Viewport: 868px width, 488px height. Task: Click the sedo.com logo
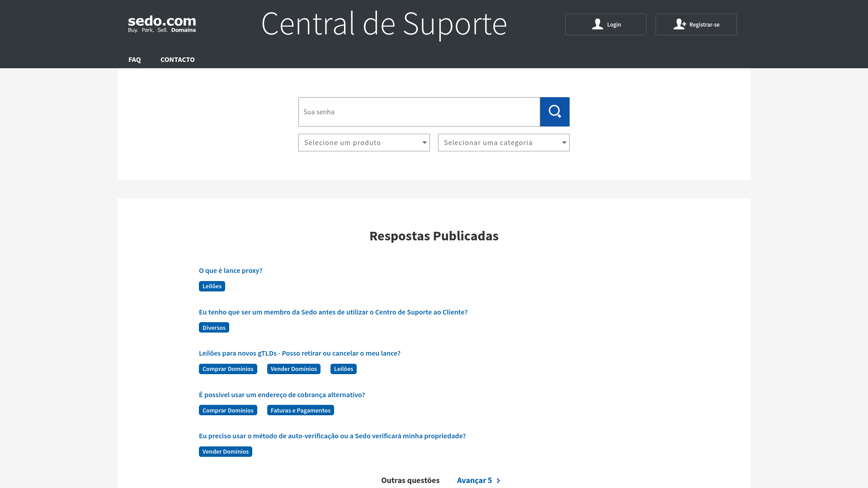click(x=162, y=24)
